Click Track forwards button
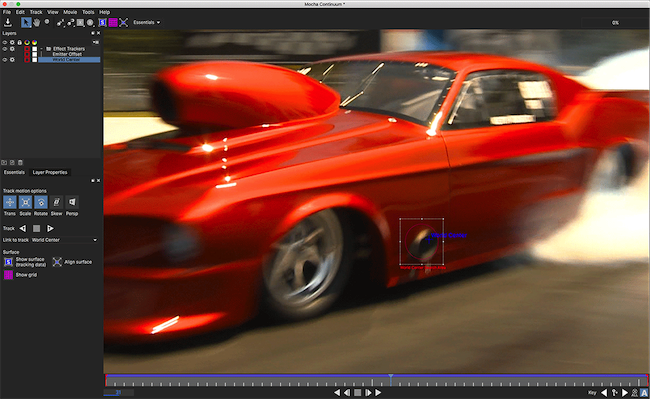650x399 pixels. click(x=50, y=228)
